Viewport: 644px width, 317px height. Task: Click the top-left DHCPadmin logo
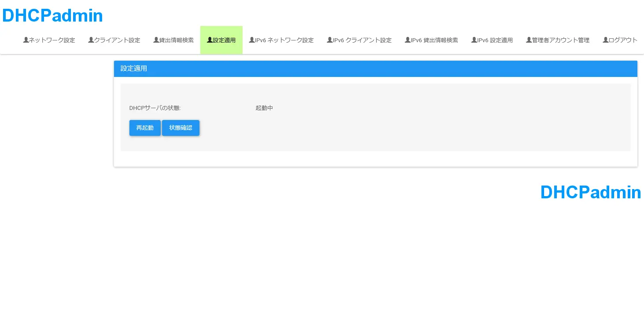coord(52,16)
